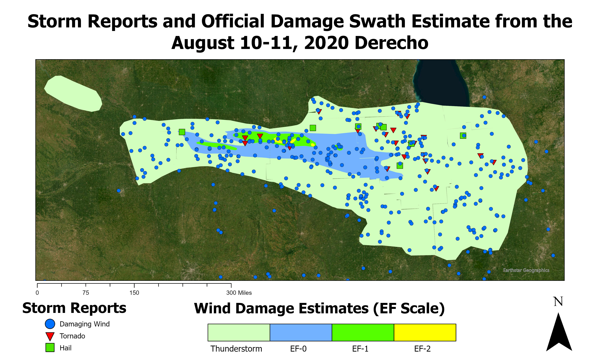Click the EF-2 legend text label

(422, 349)
